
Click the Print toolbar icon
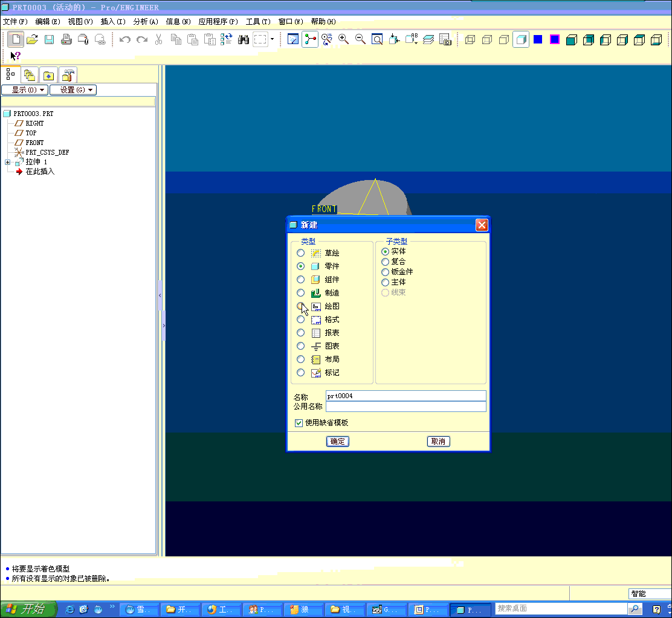point(66,39)
